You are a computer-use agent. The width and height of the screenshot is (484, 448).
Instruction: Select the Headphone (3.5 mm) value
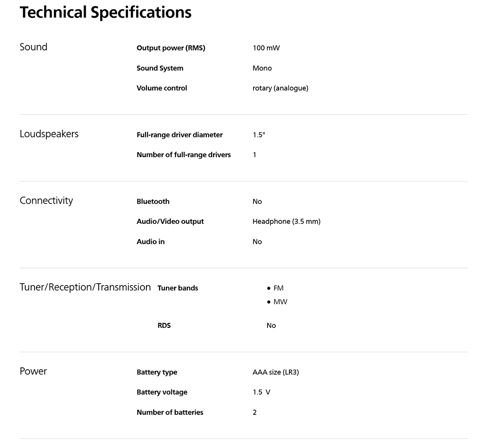pos(286,221)
